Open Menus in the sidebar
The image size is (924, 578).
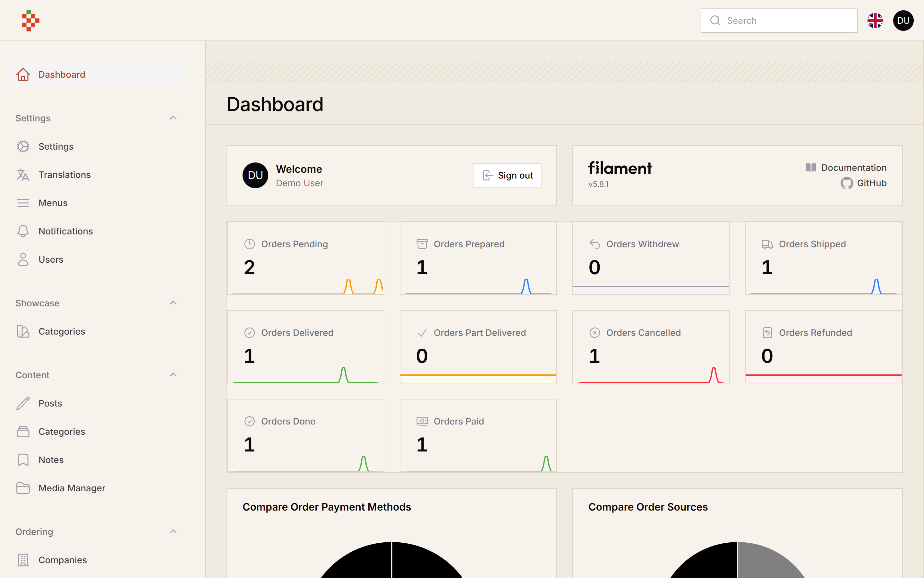tap(98, 203)
